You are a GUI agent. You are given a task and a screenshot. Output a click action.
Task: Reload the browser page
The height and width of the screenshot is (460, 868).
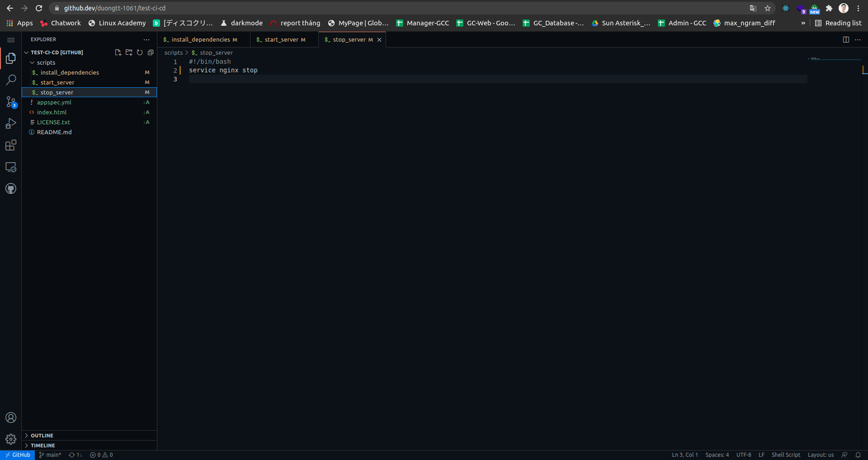(39, 8)
